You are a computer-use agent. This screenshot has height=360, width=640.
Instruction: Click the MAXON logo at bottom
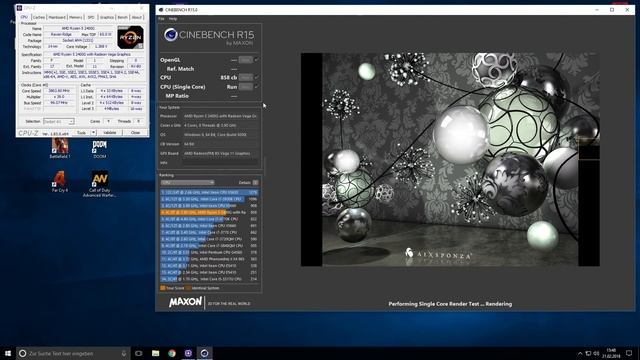tap(185, 302)
